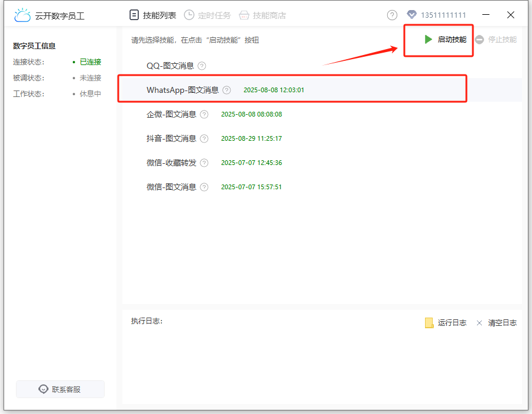Viewport: 532px width, 414px height.
Task: Click 启动技能 to start skill
Action: pos(446,40)
